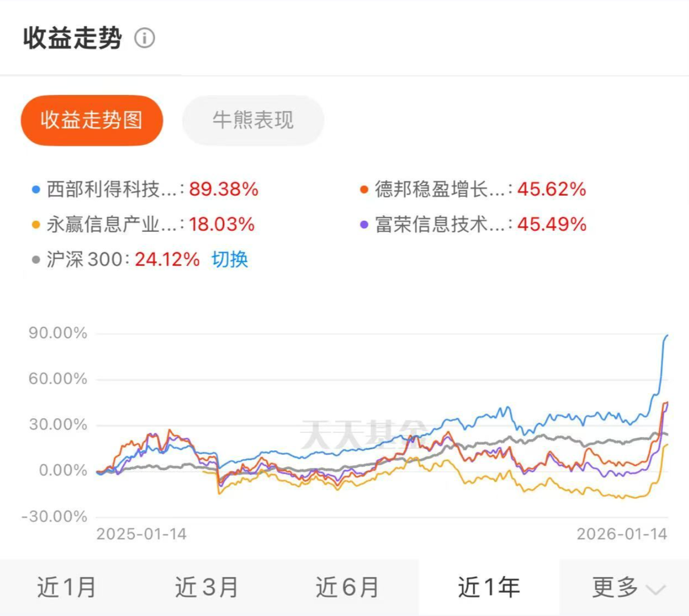Image resolution: width=689 pixels, height=616 pixels.
Task: Click the yellow dot for 永赢信息产业
Action: click(x=35, y=225)
